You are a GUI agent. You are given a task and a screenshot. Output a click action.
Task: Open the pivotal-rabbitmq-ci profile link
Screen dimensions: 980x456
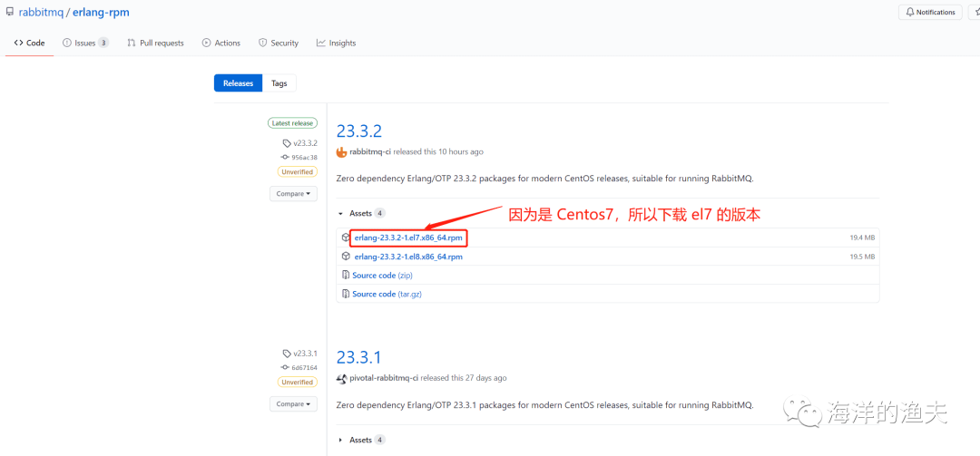pyautogui.click(x=385, y=378)
